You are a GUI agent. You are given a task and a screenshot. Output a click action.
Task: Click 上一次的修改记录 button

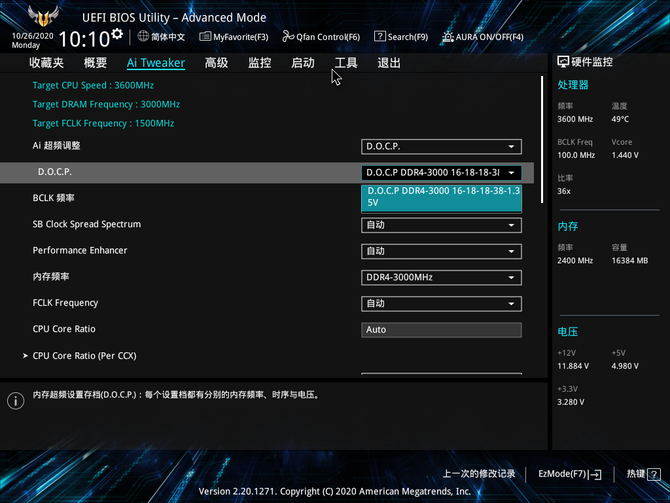tap(478, 474)
